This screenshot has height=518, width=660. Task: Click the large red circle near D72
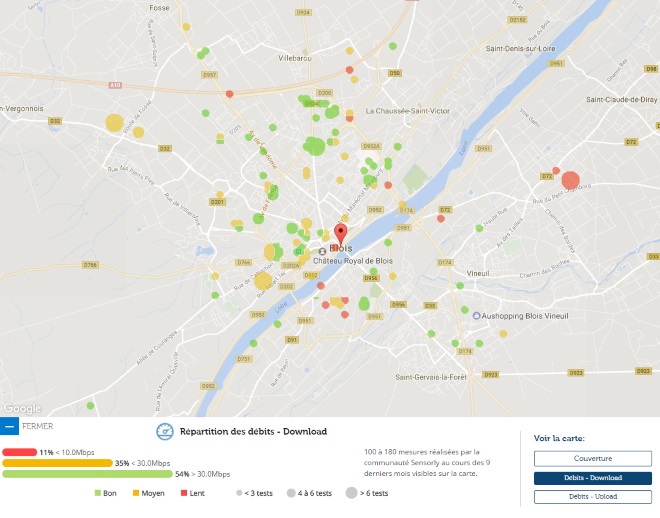click(x=570, y=180)
